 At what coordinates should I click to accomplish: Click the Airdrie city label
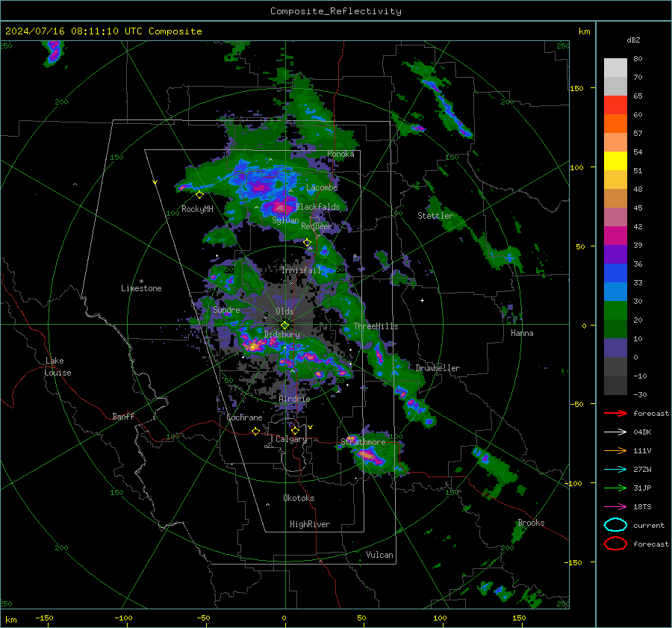[294, 399]
